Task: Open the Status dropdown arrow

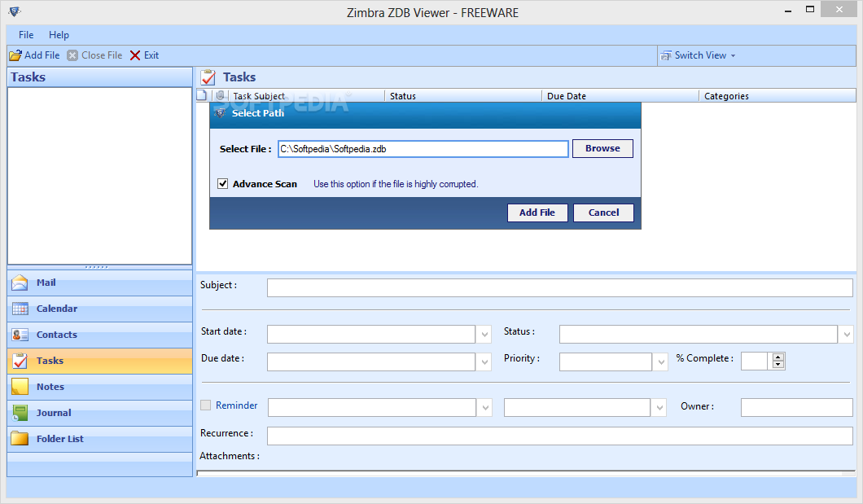Action: coord(847,334)
